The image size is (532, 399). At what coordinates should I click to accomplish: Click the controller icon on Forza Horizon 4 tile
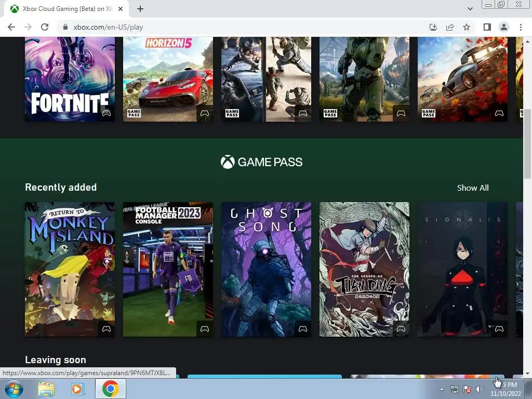coord(499,113)
